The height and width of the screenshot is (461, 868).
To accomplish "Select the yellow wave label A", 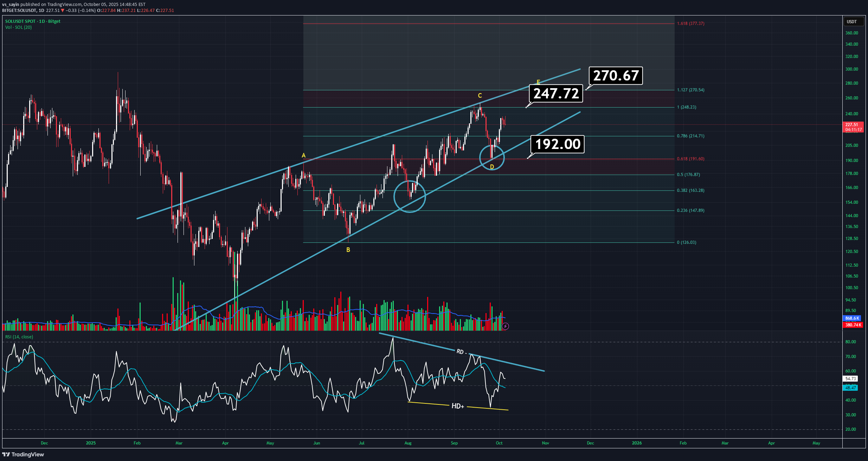I will point(303,155).
